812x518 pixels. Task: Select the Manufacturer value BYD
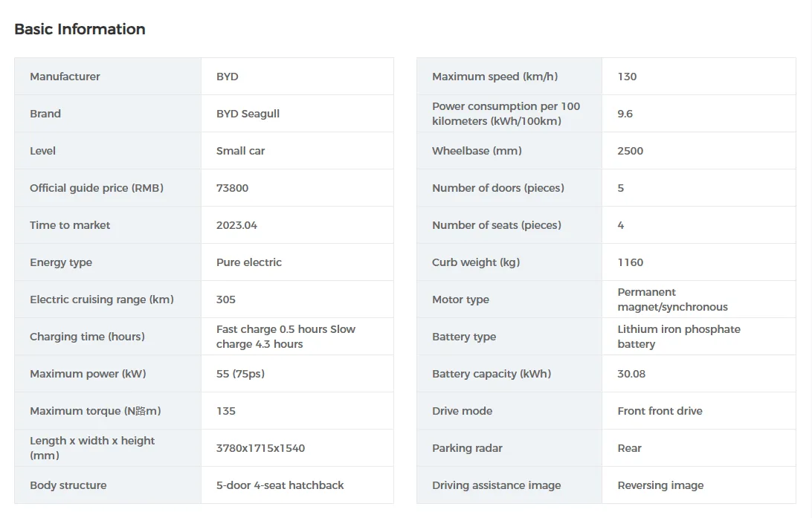pos(228,77)
